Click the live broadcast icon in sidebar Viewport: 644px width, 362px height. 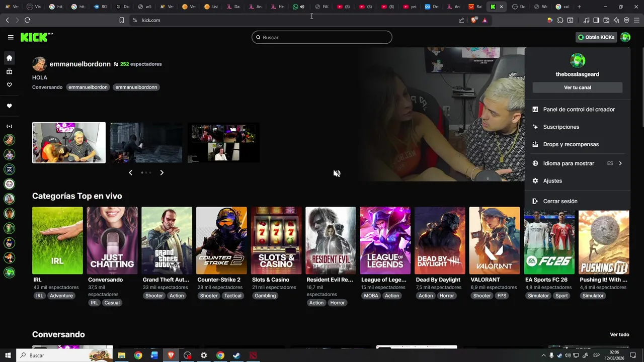(x=9, y=126)
